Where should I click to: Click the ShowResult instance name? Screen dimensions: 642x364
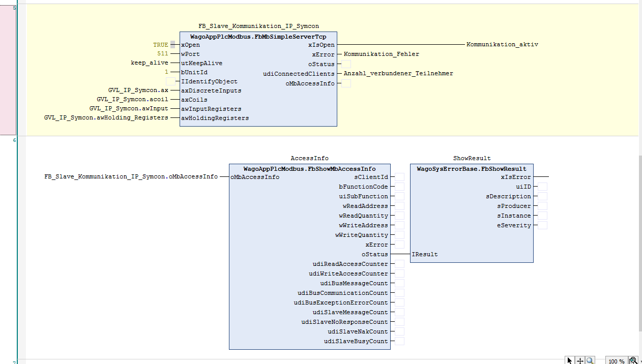[472, 158]
